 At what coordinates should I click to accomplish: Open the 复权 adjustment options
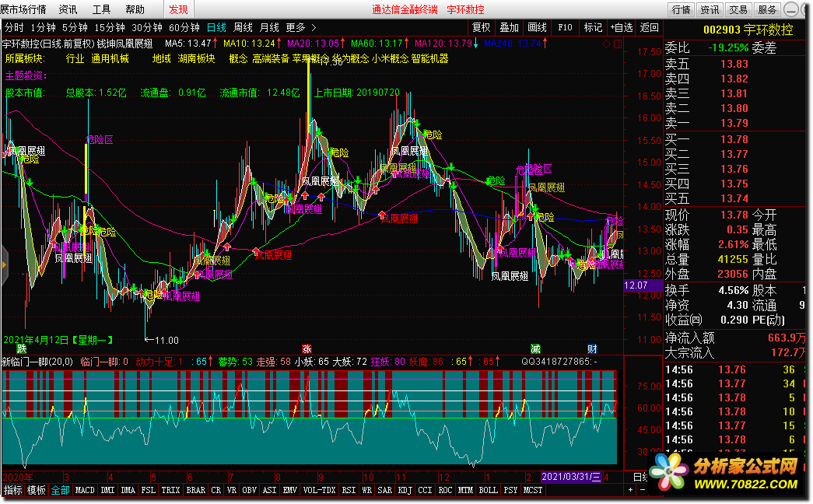(x=481, y=27)
